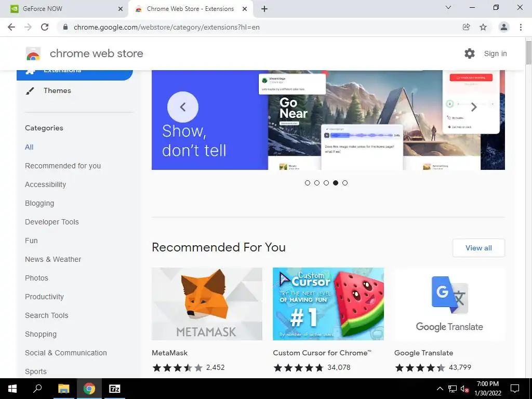The image size is (532, 399).
Task: Bookmark this page with the star icon
Action: click(483, 27)
